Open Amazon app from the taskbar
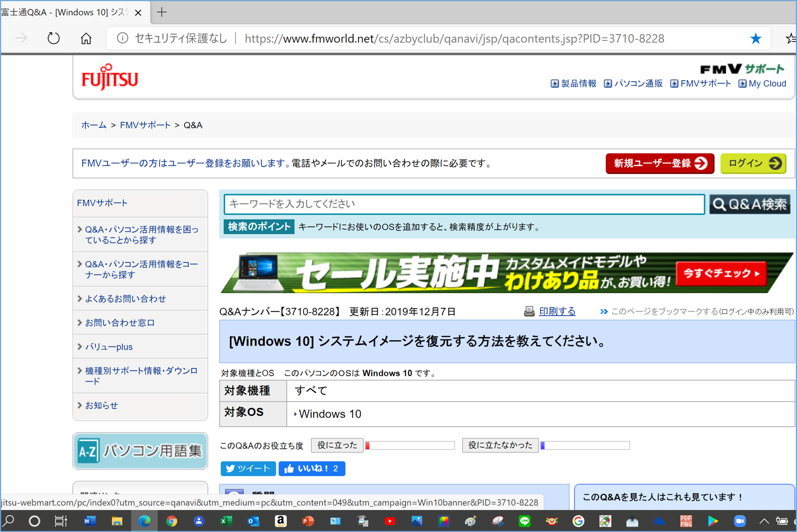The height and width of the screenshot is (532, 797). [x=281, y=521]
